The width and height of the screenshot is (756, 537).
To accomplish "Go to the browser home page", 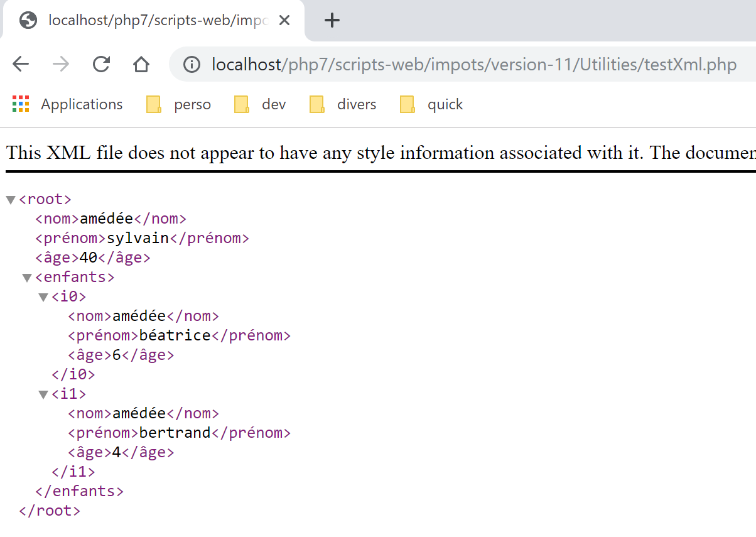I will coord(141,64).
